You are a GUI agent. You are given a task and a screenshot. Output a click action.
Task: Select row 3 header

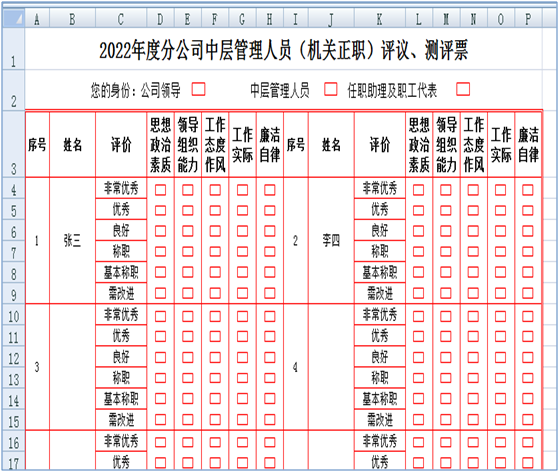point(13,144)
